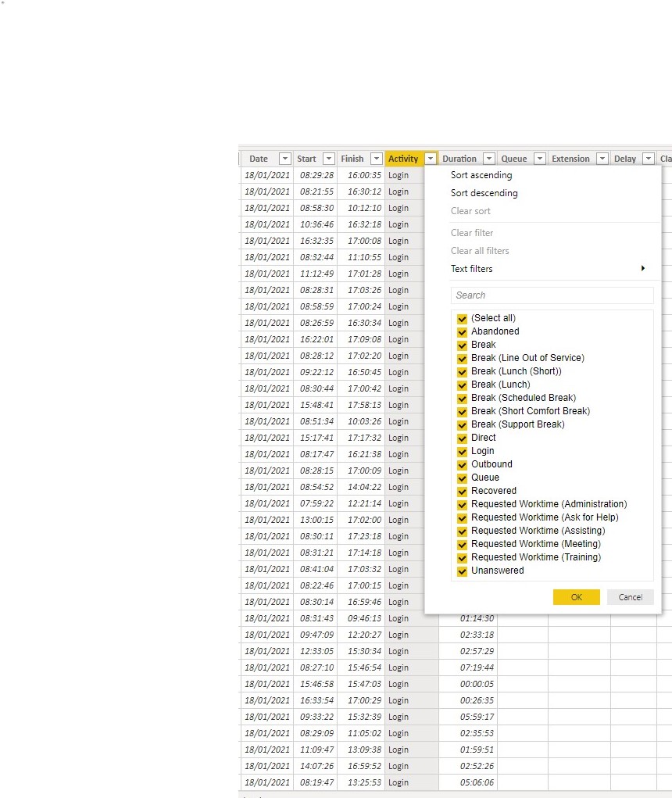Image resolution: width=672 pixels, height=798 pixels.
Task: Uncheck the Abandoned checkbox
Action: pyautogui.click(x=462, y=332)
